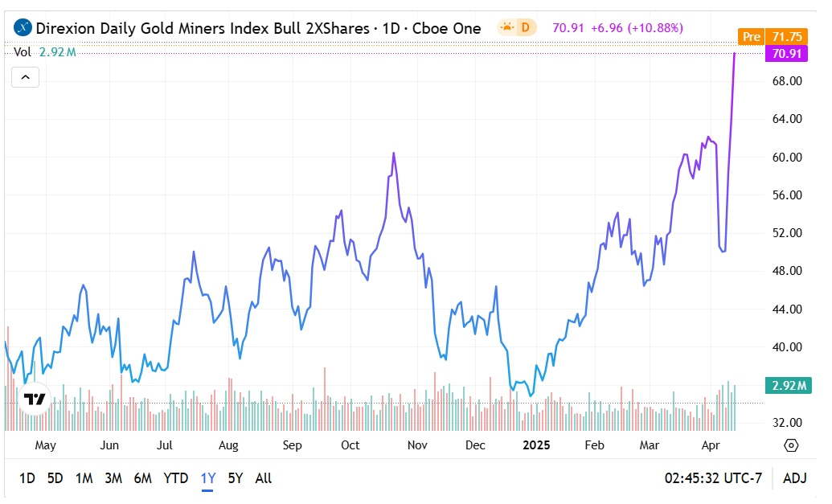Click the green 2.92M volume label

[x=788, y=386]
